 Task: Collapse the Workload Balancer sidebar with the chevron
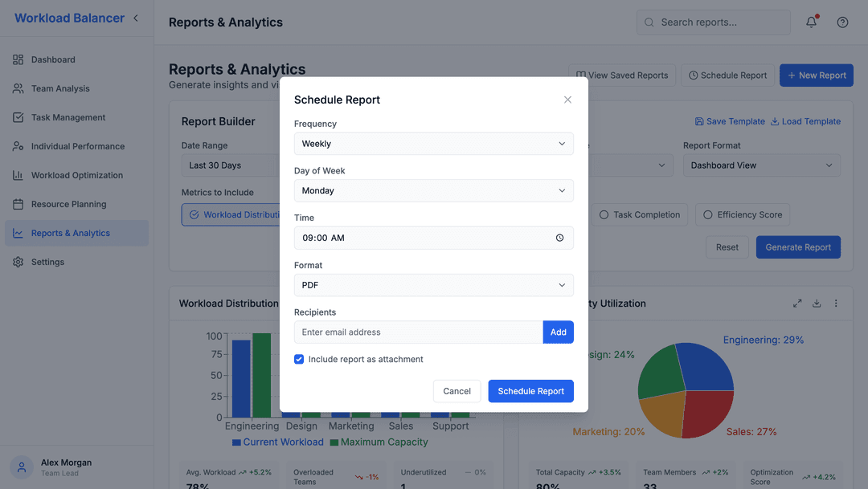[x=136, y=17]
